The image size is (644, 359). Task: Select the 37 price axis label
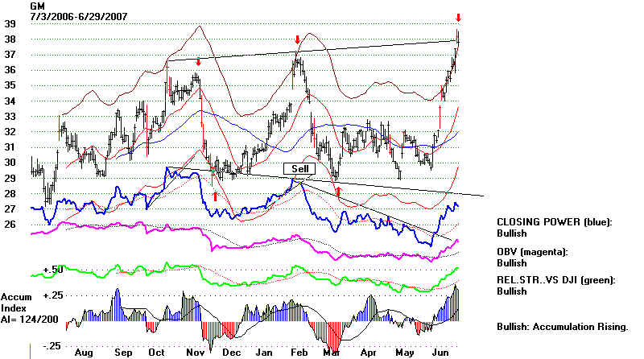10,55
